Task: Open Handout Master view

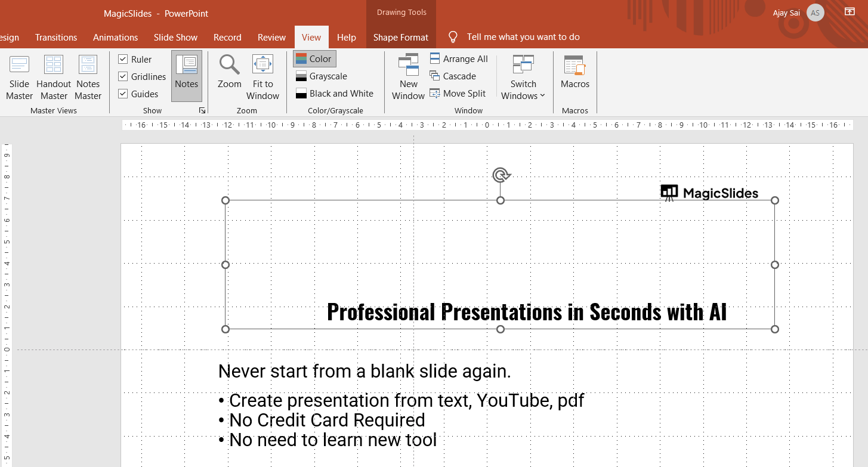Action: click(54, 77)
